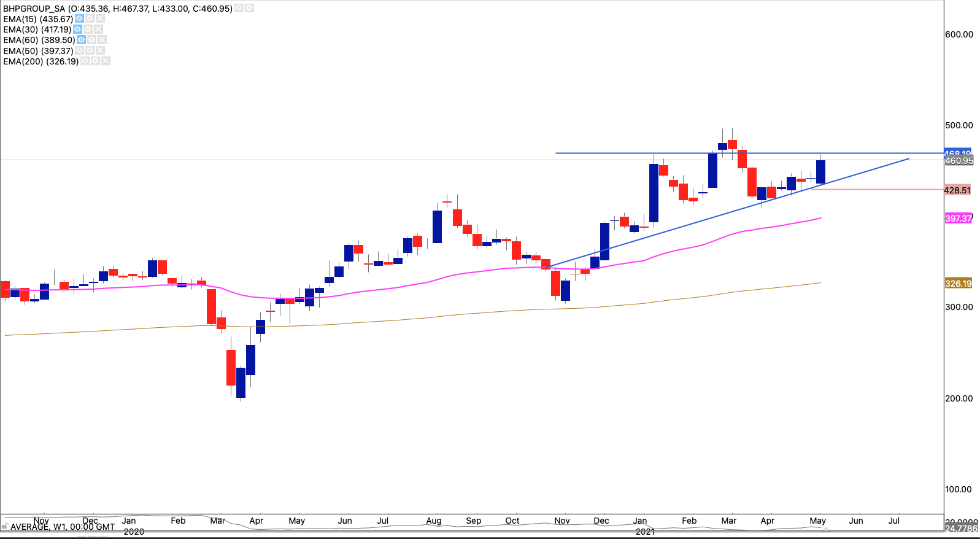Viewport: 980px width, 539px height.
Task: Click the 326.19 brown EMA price label
Action: 958,284
